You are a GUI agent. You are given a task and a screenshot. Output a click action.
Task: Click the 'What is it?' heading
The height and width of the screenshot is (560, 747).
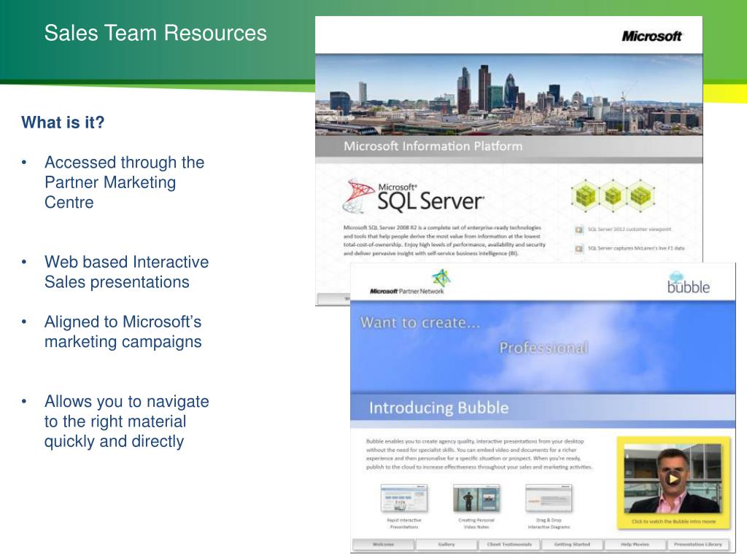[x=63, y=122]
